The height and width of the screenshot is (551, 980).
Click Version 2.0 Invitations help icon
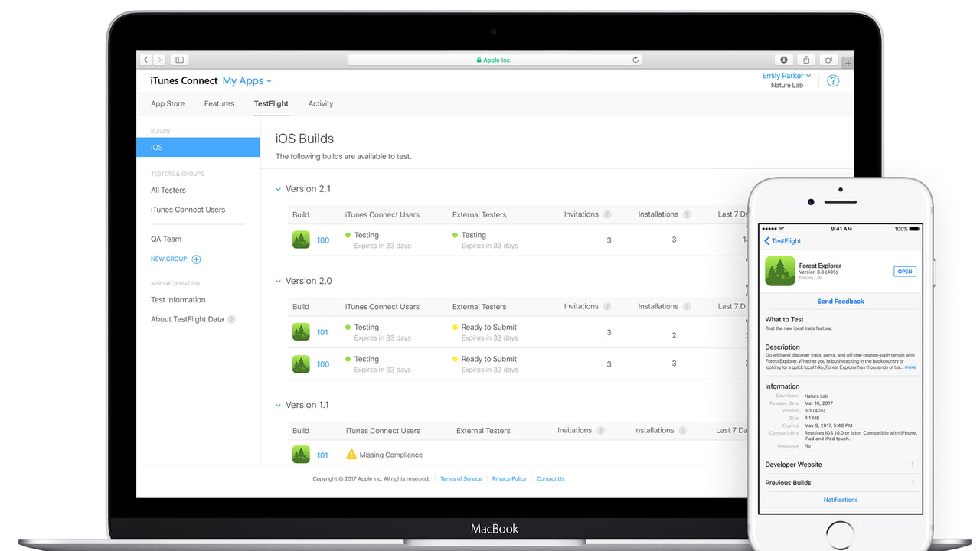tap(607, 307)
